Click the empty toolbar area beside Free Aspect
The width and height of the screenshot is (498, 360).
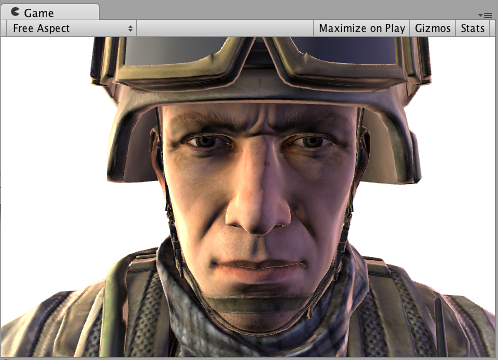[225, 28]
